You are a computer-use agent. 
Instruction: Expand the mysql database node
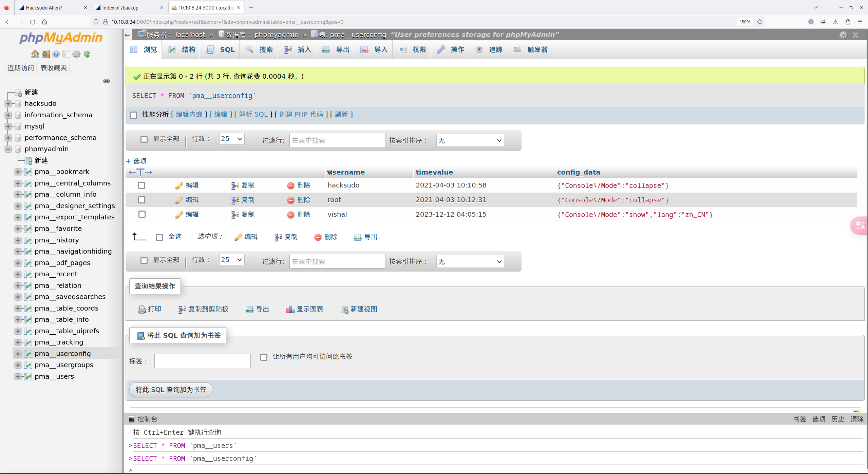pyautogui.click(x=8, y=126)
